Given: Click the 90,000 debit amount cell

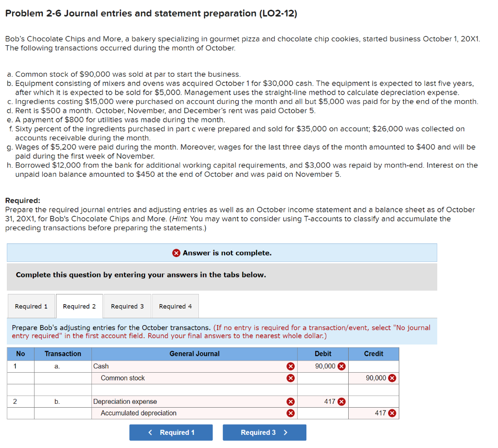Looking at the screenshot, I should tap(323, 366).
